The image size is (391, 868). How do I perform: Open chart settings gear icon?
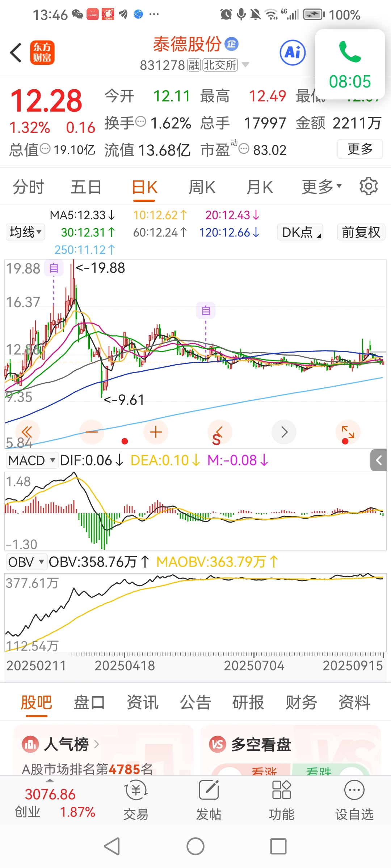point(369,186)
